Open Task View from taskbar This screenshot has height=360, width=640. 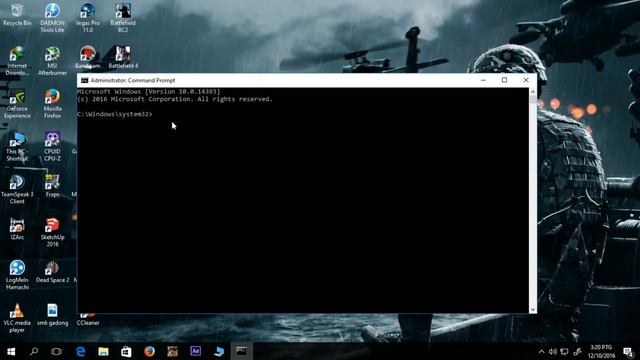click(56, 351)
